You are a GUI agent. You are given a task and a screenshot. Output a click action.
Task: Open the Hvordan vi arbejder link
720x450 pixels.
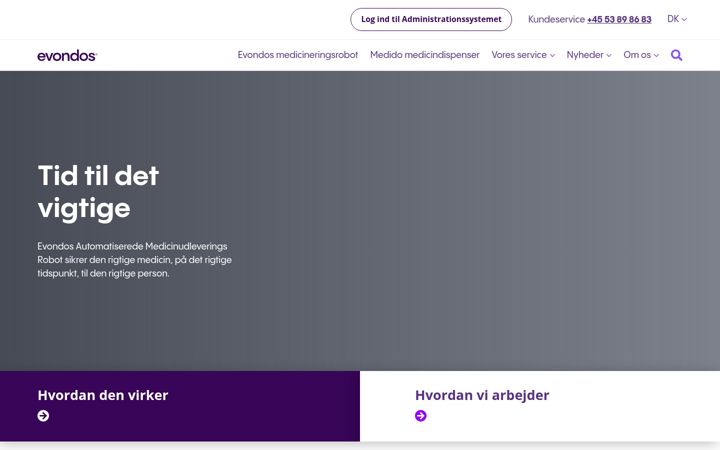coord(482,395)
